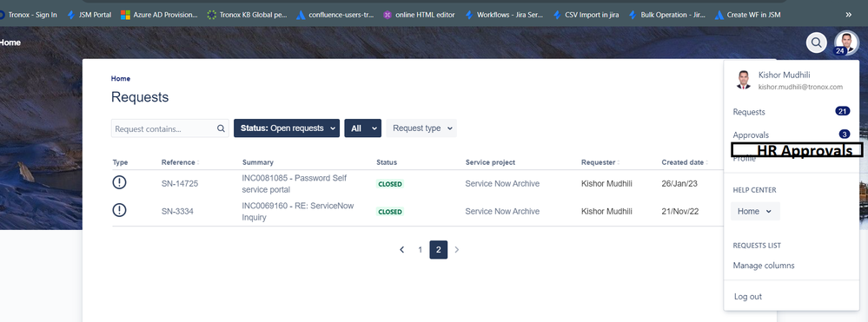Click the Create WF bookmark Atlassian icon
The height and width of the screenshot is (322, 868).
pos(719,15)
